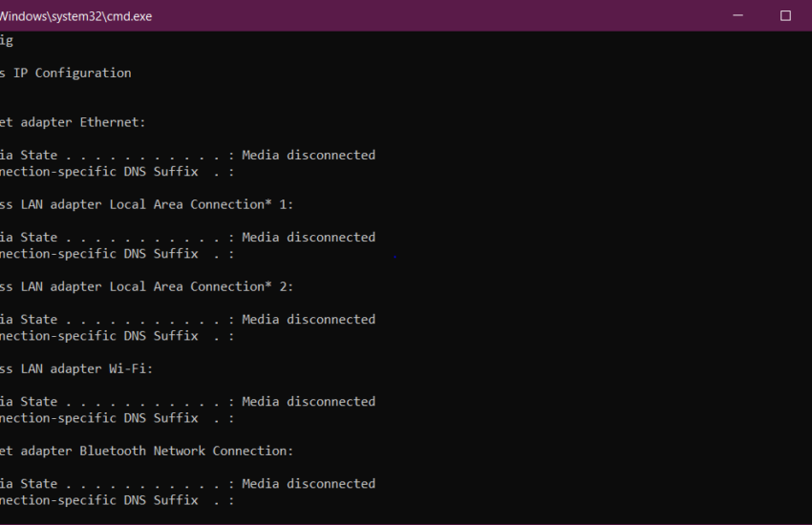Select the 'IP Configuration' heading line

[x=66, y=73]
